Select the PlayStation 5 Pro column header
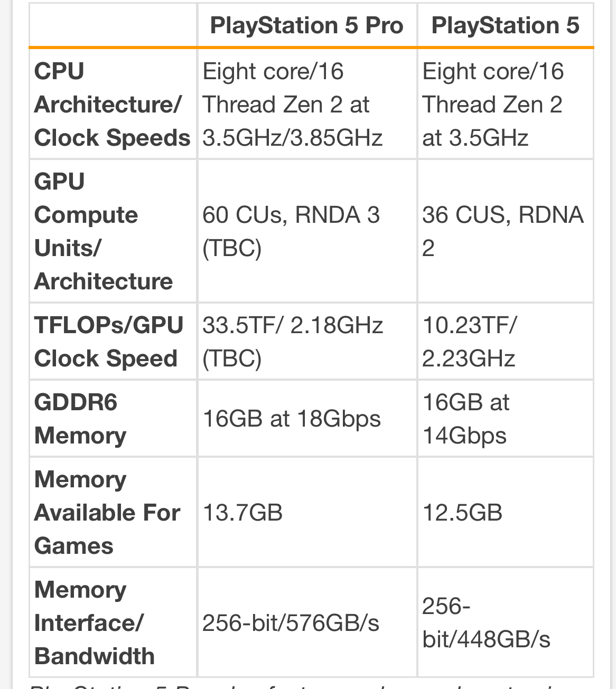The width and height of the screenshot is (616, 689). pyautogui.click(x=307, y=25)
